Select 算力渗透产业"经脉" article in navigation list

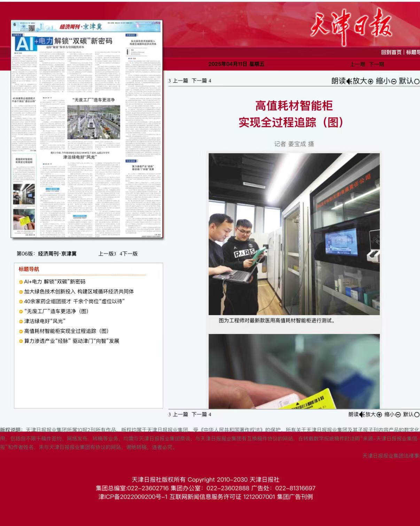[71, 341]
